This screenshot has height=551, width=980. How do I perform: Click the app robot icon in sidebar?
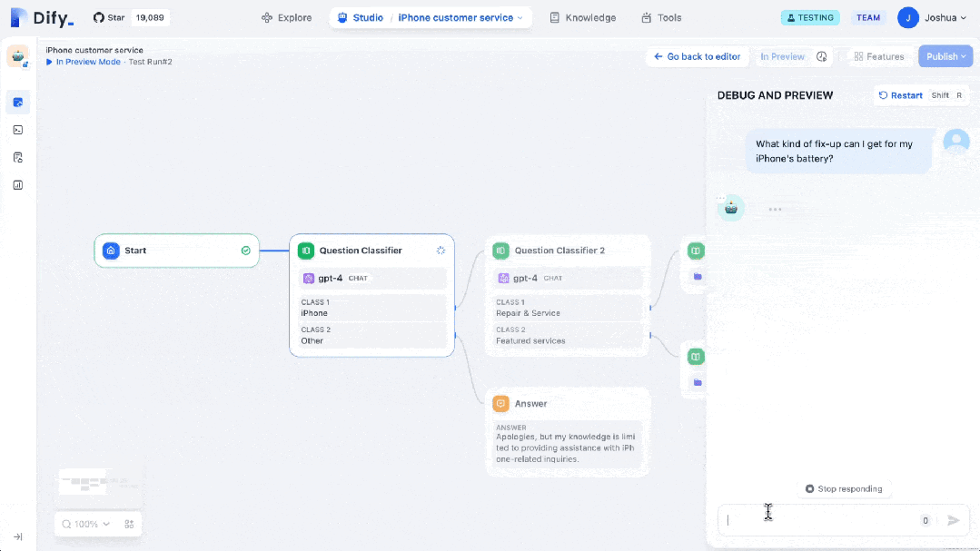coord(17,56)
